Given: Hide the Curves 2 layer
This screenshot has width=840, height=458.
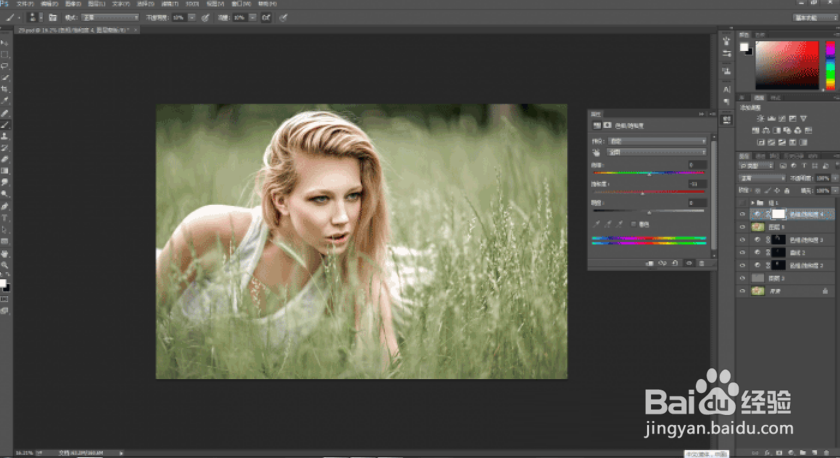Looking at the screenshot, I should [742, 252].
